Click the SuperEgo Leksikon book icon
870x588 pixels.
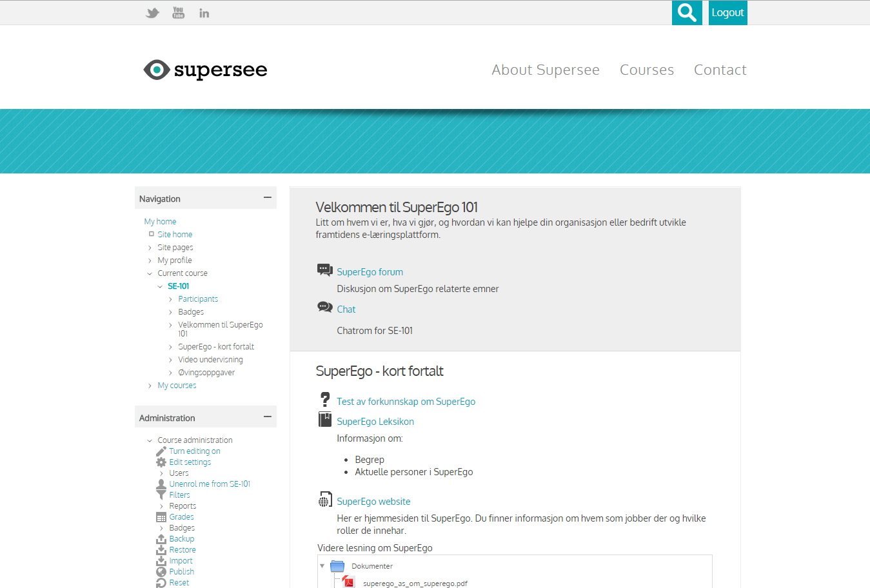pos(325,420)
